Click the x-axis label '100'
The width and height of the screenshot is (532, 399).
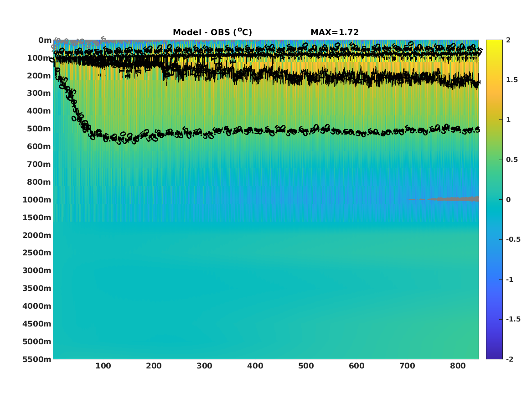(103, 366)
